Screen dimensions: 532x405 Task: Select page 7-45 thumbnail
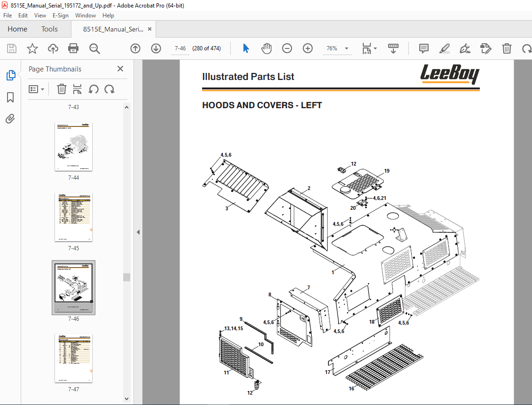[x=73, y=217]
